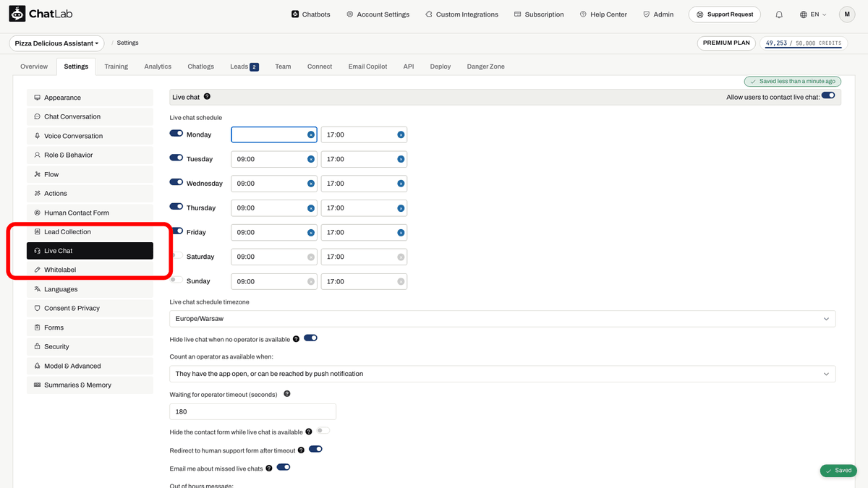Switch to the Overview tab
The width and height of the screenshot is (868, 488).
pos(34,67)
